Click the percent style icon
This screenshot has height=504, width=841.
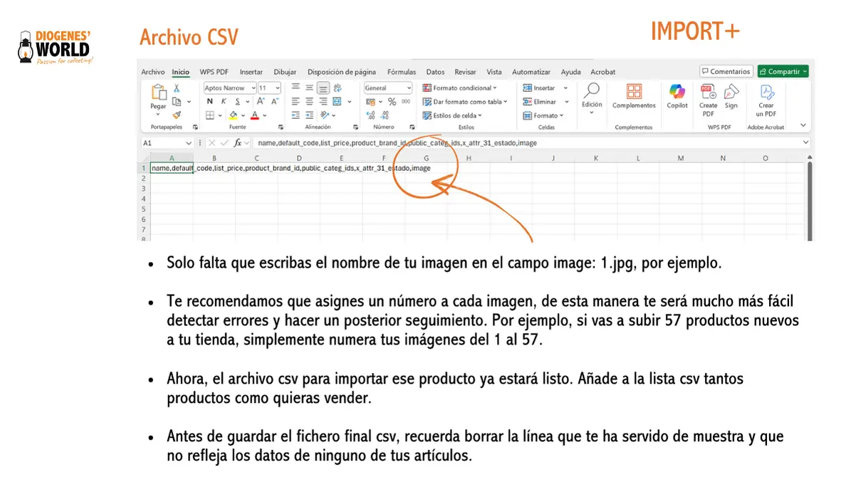tap(392, 102)
